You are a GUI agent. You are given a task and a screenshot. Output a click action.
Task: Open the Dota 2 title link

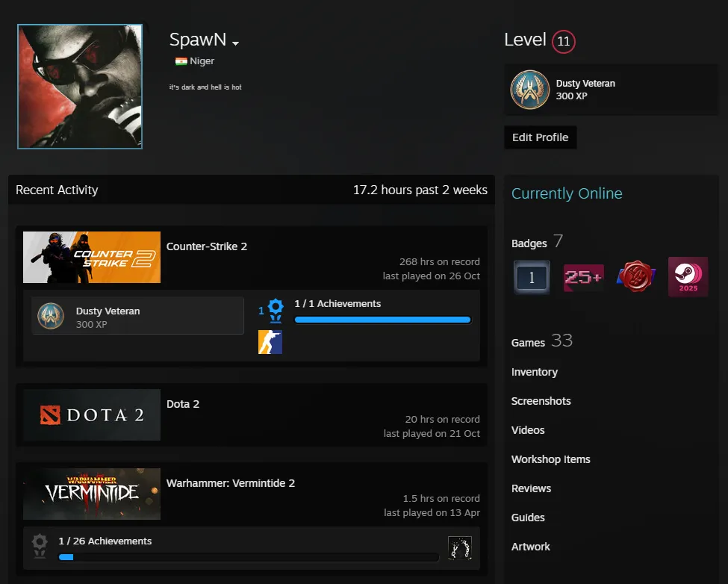[x=183, y=404]
